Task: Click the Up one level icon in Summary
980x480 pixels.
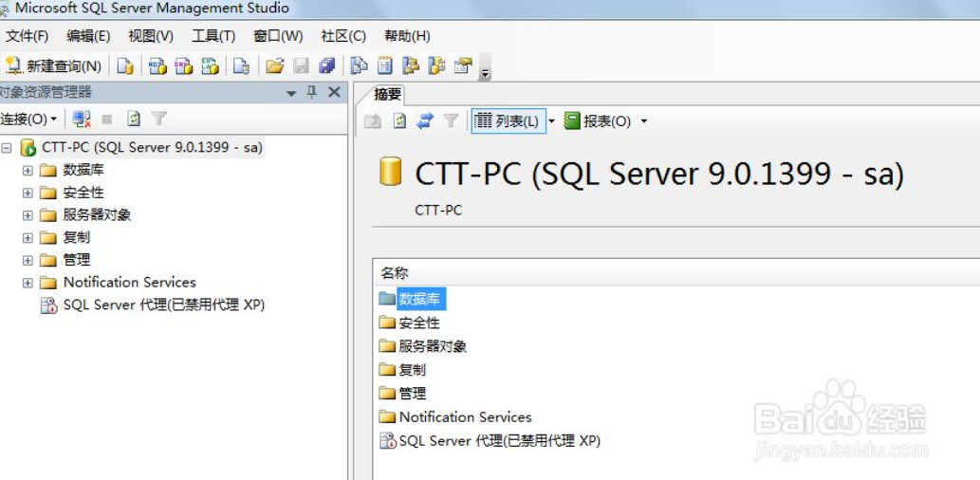Action: (x=373, y=121)
